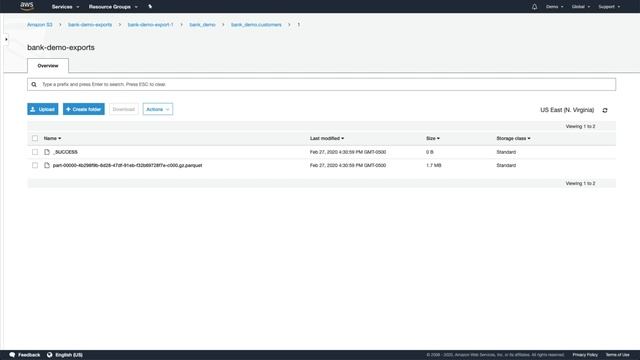Open the notifications bell
640x360 pixels.
point(534,7)
